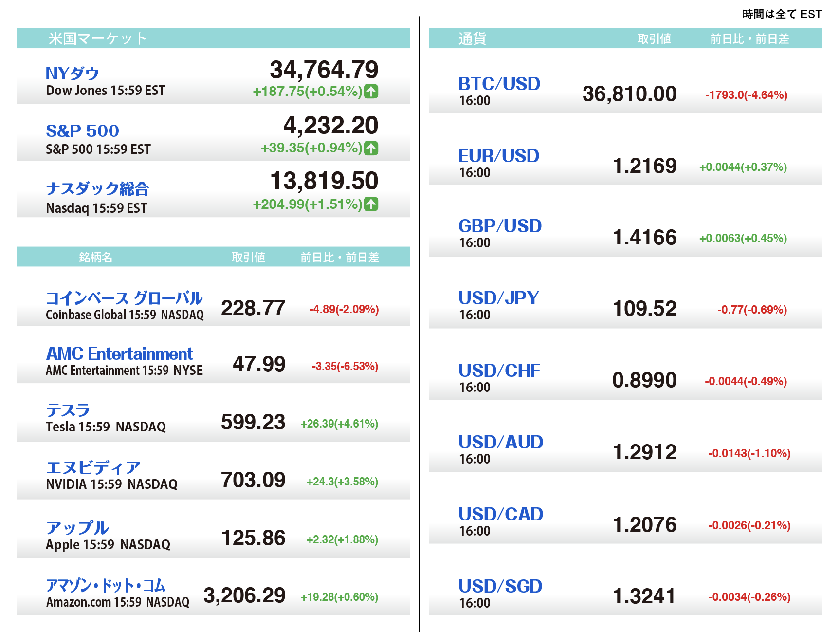Click the green up arrow beside S&P 500 change
The height and width of the screenshot is (632, 840).
click(371, 148)
